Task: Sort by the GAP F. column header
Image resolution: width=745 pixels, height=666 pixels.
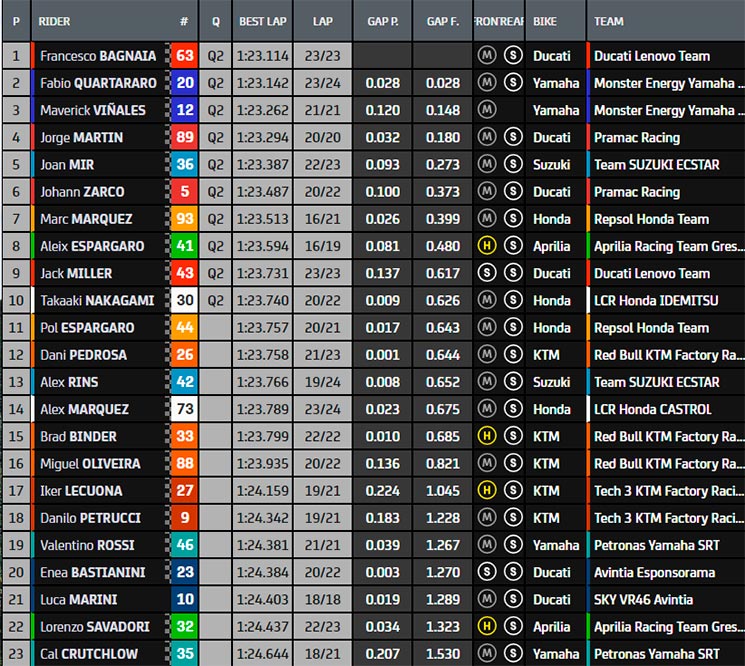Action: (442, 21)
